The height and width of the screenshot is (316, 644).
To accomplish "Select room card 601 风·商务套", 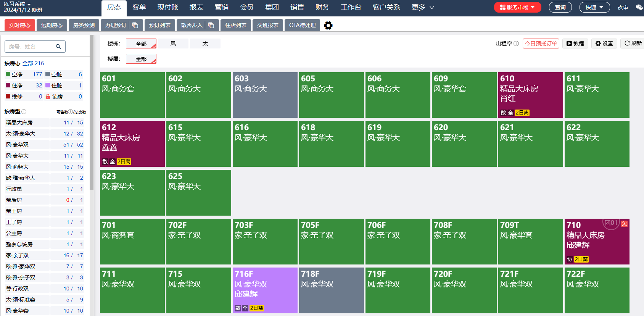I will 132,95.
